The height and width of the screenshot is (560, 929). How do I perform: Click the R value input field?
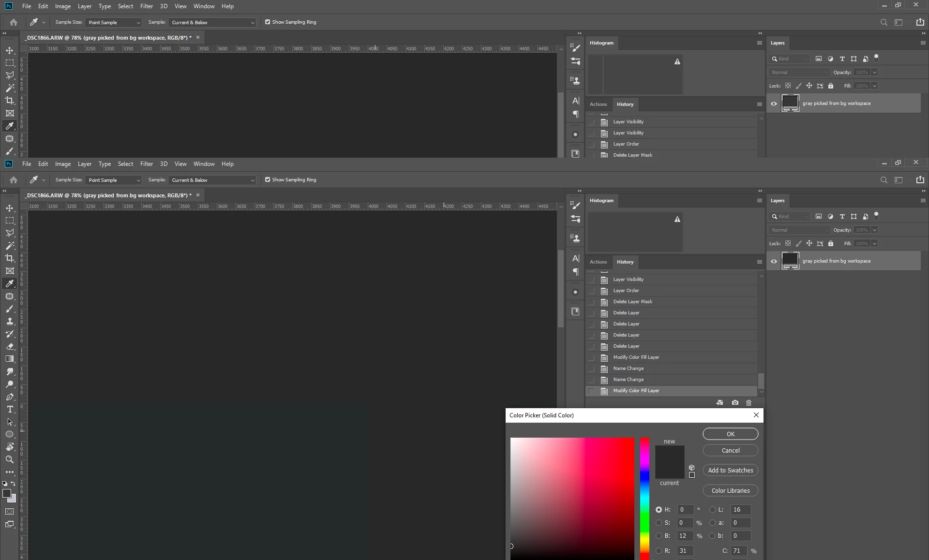685,551
